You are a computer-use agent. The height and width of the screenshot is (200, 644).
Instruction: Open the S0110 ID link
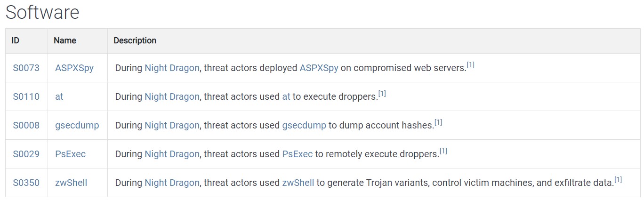26,96
